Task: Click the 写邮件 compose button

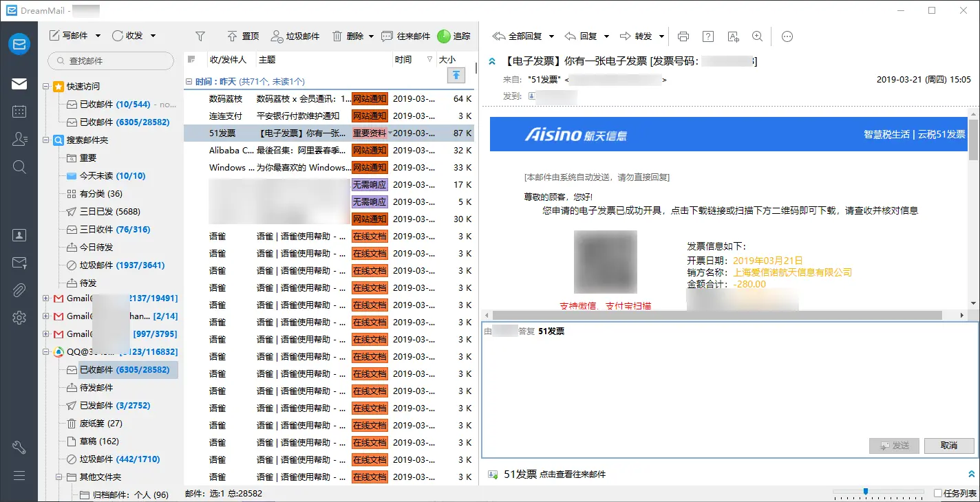Action: [x=69, y=36]
